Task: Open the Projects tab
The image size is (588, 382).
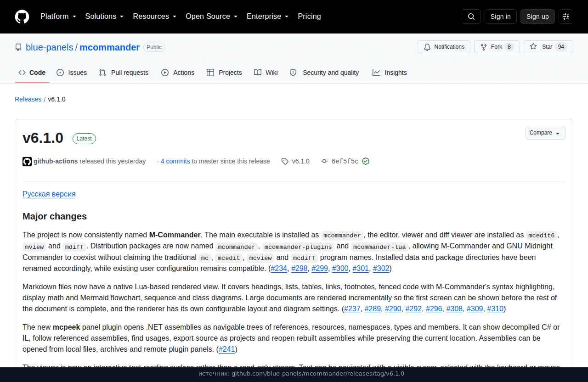Action: coord(224,73)
